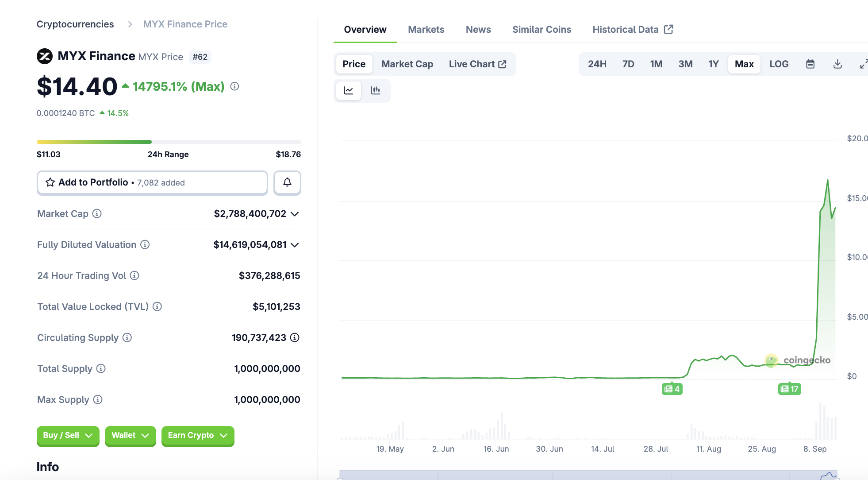The image size is (868, 480).
Task: Click Add to Portfolio button
Action: coord(152,182)
